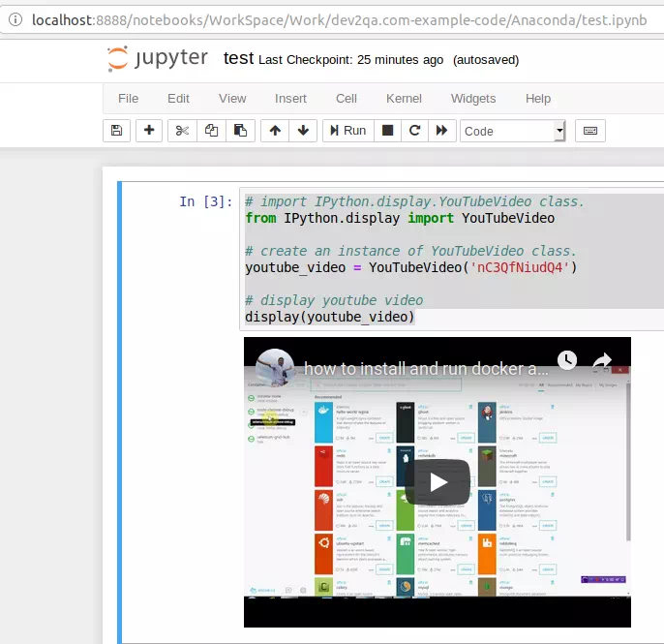Click the comment '# create an instance of YouTubeVideo class.'

(410, 251)
